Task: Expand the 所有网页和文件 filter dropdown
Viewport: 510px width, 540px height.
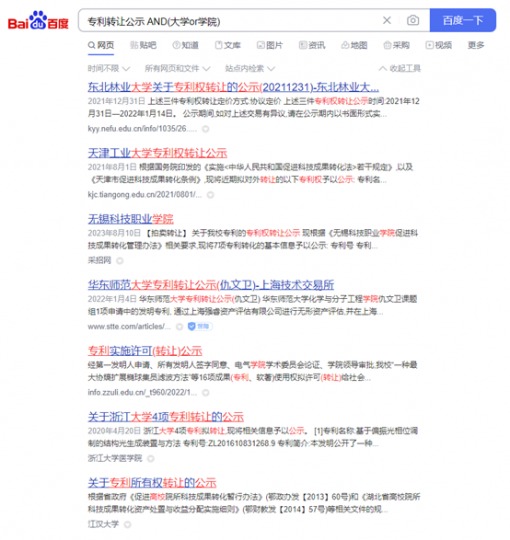Action: coord(177,69)
